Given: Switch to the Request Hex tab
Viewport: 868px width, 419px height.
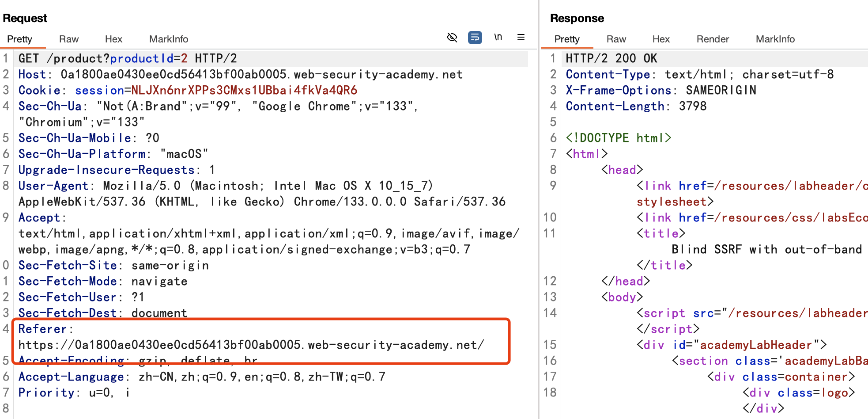Looking at the screenshot, I should tap(113, 39).
